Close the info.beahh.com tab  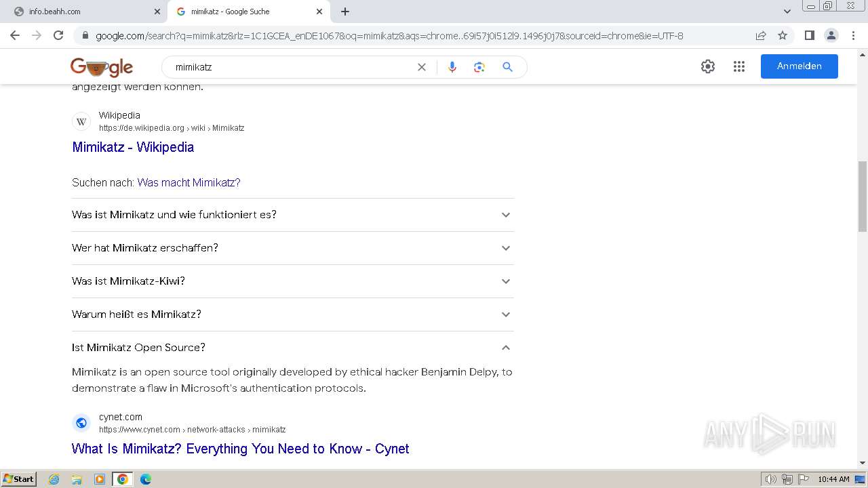(x=157, y=12)
